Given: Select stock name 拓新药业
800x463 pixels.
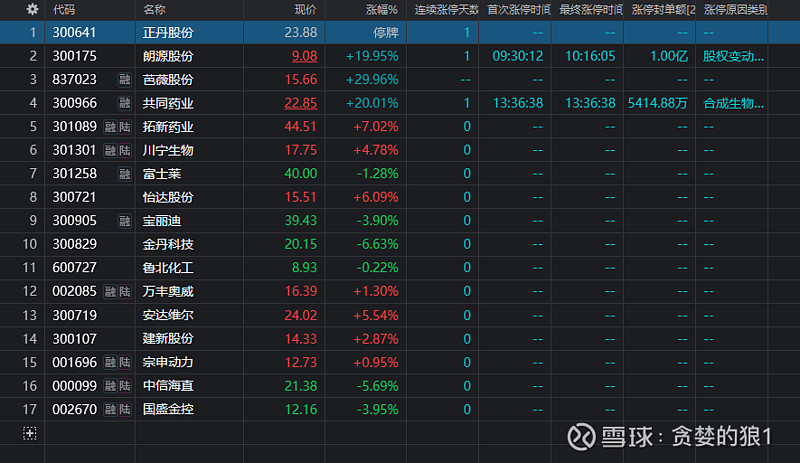Looking at the screenshot, I should (x=168, y=127).
